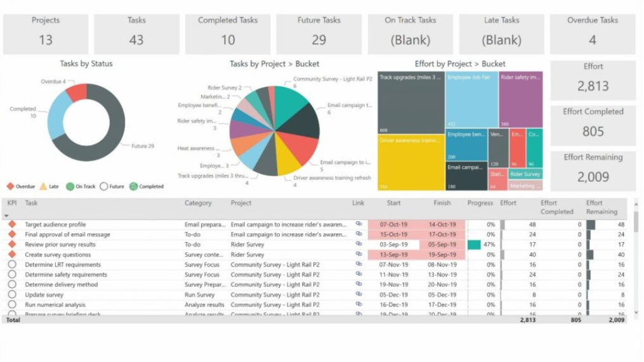Image resolution: width=644 pixels, height=362 pixels.
Task: Click the red Overdue diamond in chart legend
Action: click(10, 186)
